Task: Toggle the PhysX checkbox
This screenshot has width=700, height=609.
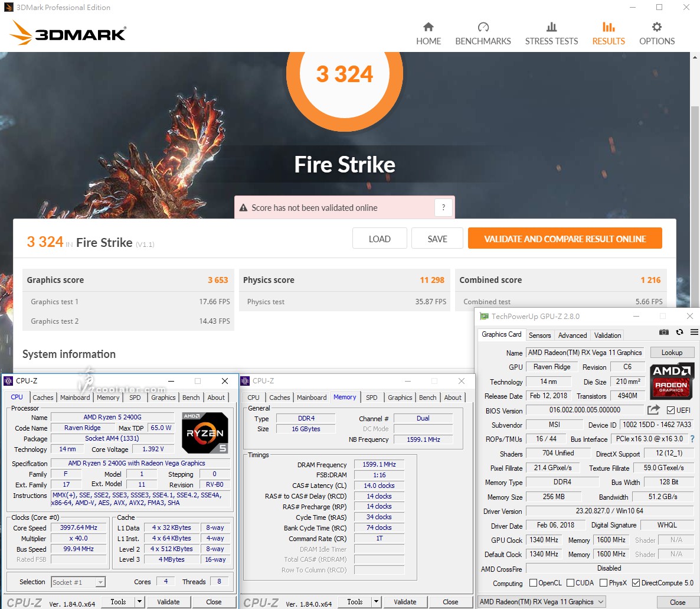Action: pyautogui.click(x=604, y=582)
